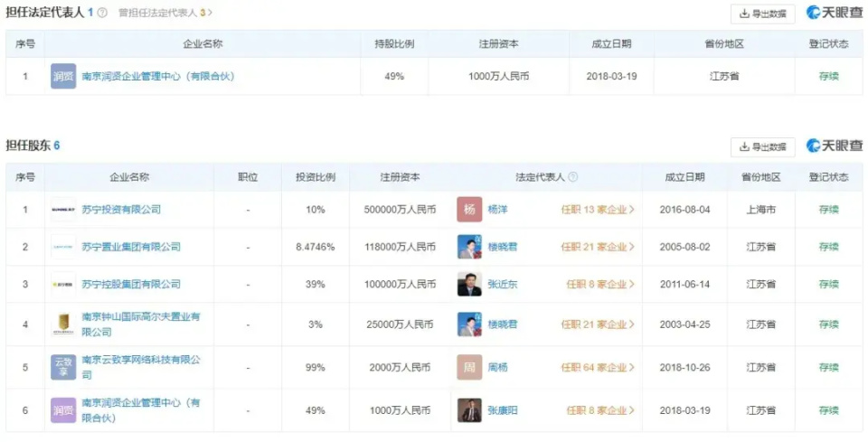Open 苏宁置业集团有限公司 company link
Viewport: 868px width, 442px height.
pyautogui.click(x=131, y=247)
